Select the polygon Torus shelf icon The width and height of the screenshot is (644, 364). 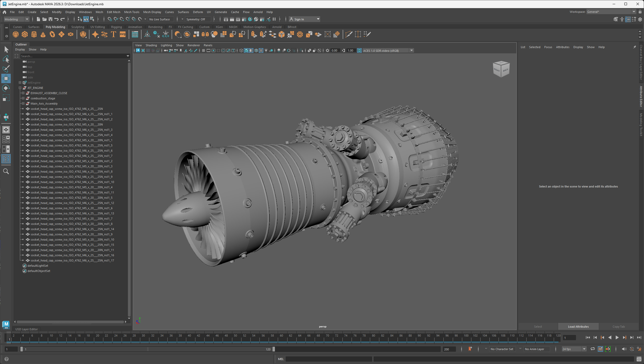(x=52, y=34)
